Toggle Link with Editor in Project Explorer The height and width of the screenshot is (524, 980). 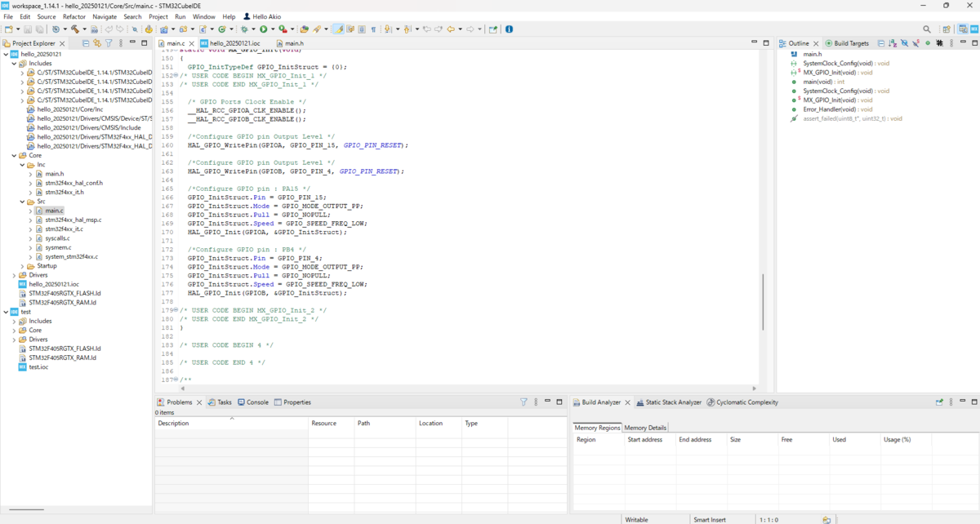96,43
